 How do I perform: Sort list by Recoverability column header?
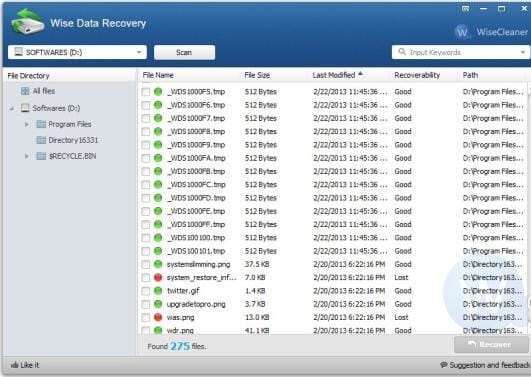click(x=417, y=75)
